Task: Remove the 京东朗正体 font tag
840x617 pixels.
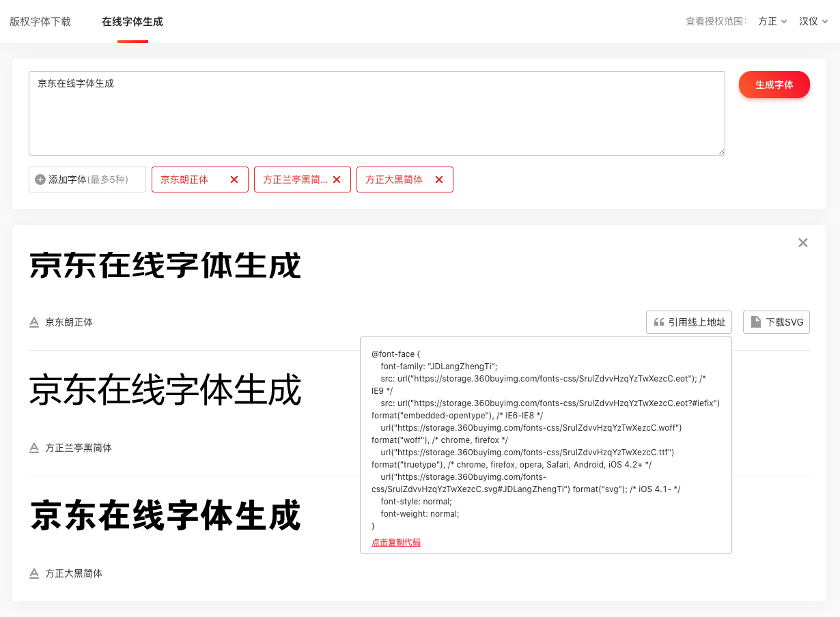Action: pos(234,180)
